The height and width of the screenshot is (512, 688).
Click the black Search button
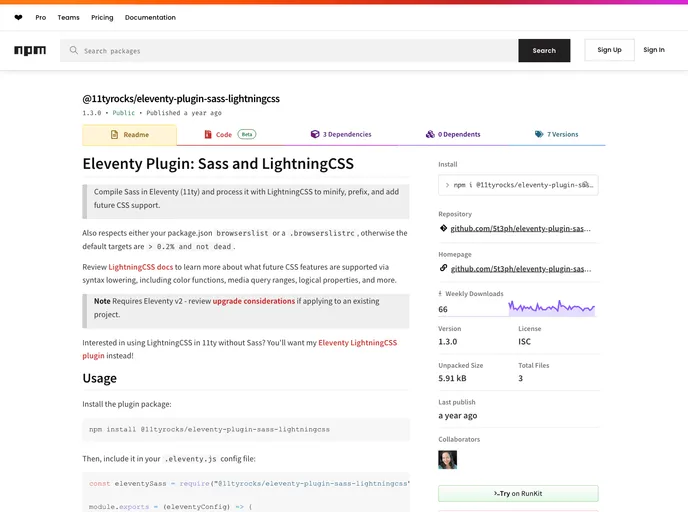[x=544, y=50]
